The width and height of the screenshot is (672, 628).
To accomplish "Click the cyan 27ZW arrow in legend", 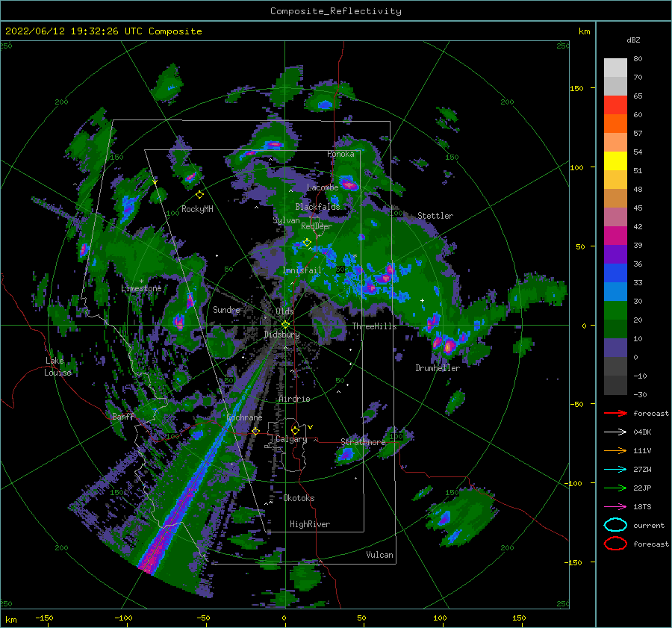I will tap(615, 470).
